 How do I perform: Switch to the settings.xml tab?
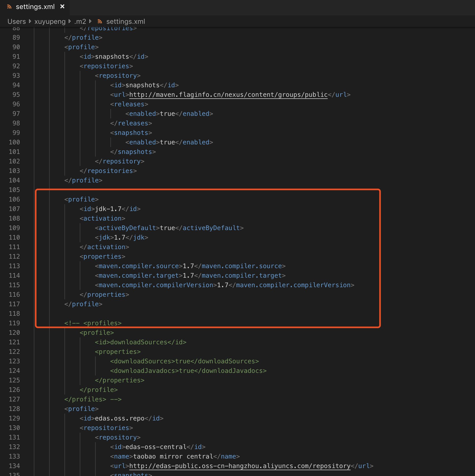click(34, 7)
